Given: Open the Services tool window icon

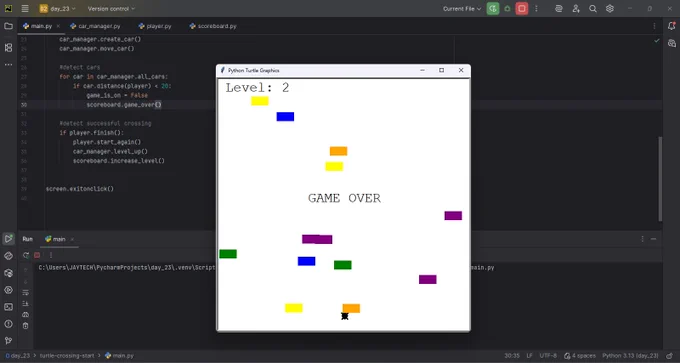Looking at the screenshot, I should click(8, 290).
